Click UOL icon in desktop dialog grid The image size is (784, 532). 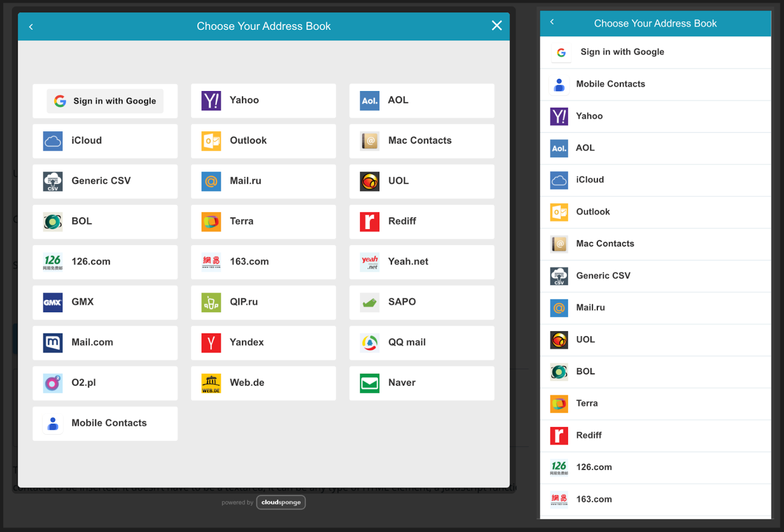click(x=369, y=181)
